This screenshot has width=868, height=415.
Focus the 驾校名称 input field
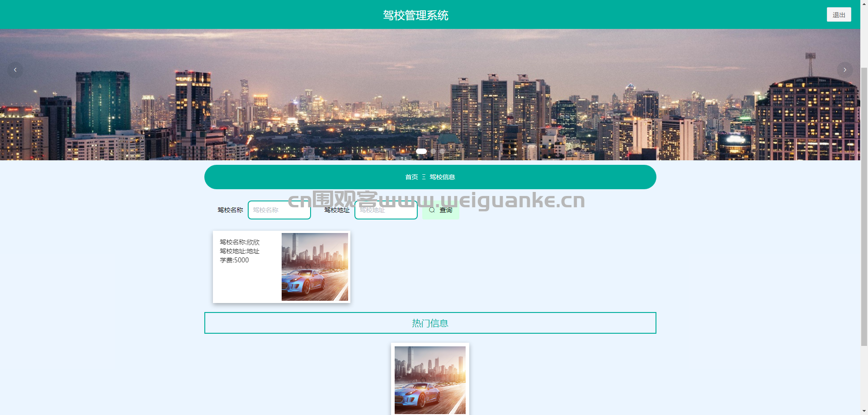(279, 210)
